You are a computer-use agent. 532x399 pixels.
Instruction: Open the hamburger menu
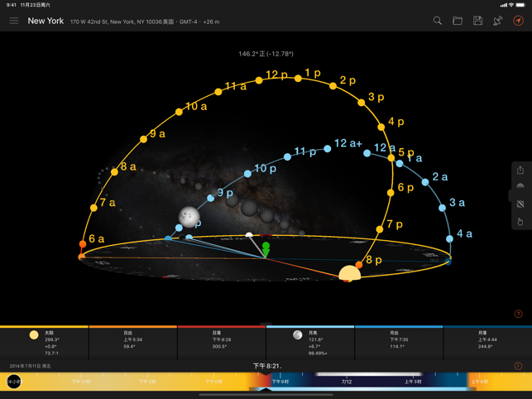point(14,21)
